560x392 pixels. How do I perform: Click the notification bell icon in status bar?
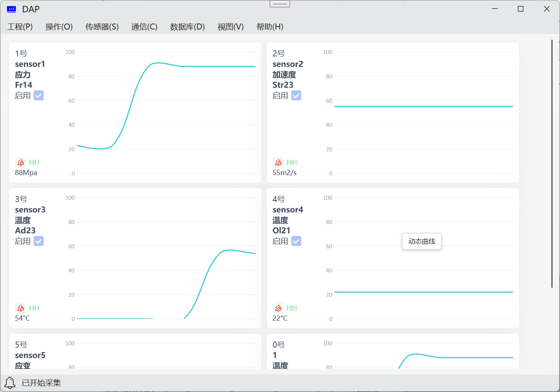tap(10, 383)
